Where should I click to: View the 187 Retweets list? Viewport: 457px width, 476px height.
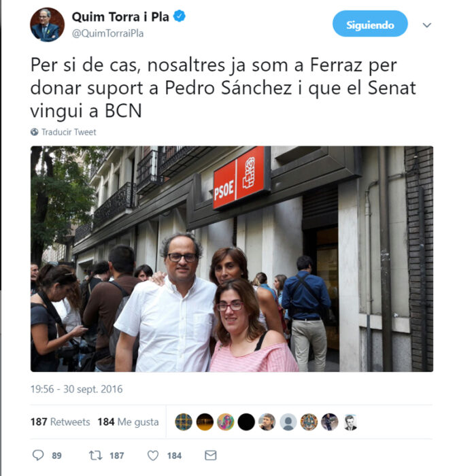60,422
